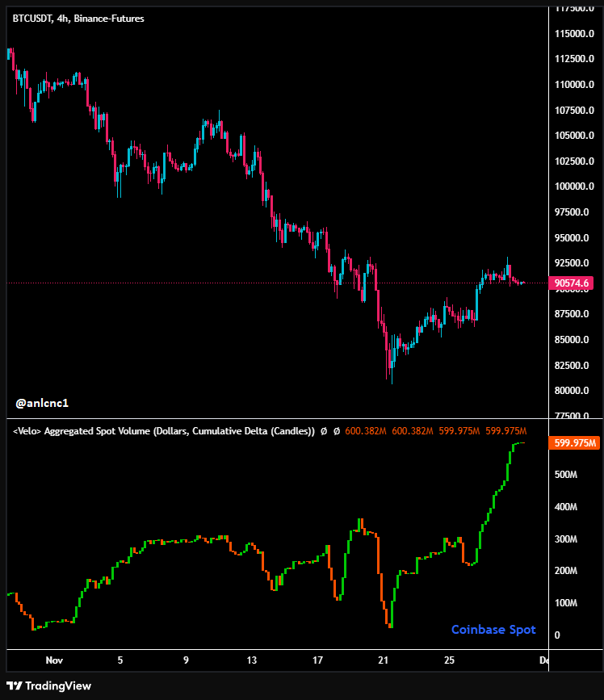Click the first ø symbol in indicator legend
This screenshot has width=604, height=700.
324,432
